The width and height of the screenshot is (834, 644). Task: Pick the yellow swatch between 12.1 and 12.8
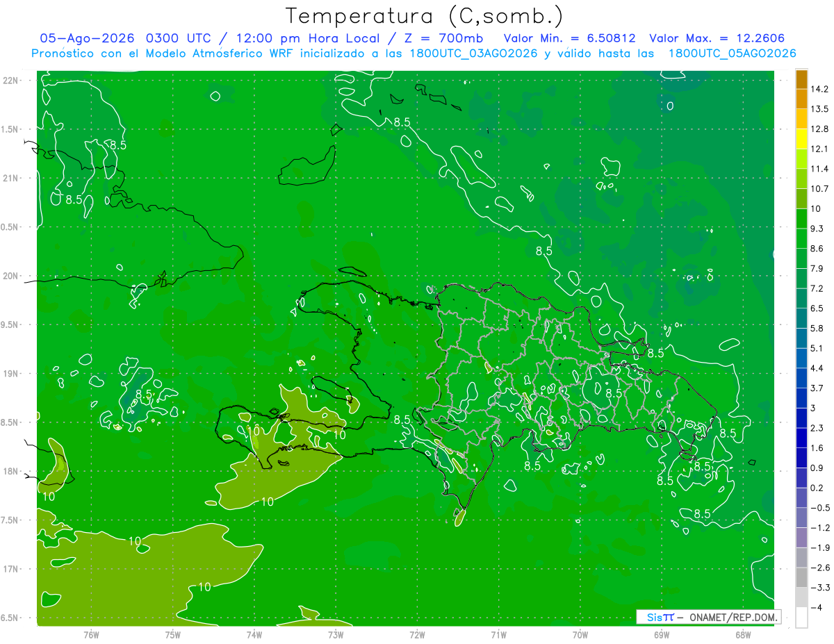tap(801, 140)
